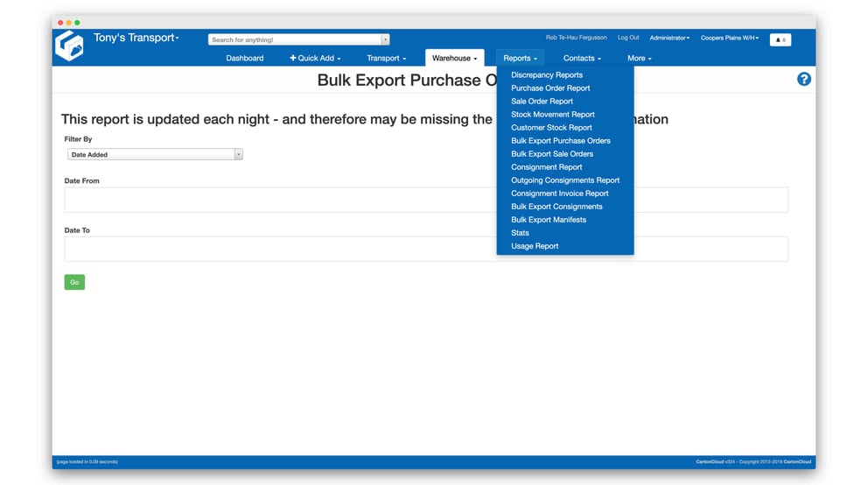Choose Bulk Export Sale Orders
This screenshot has width=868, height=485.
click(x=552, y=154)
